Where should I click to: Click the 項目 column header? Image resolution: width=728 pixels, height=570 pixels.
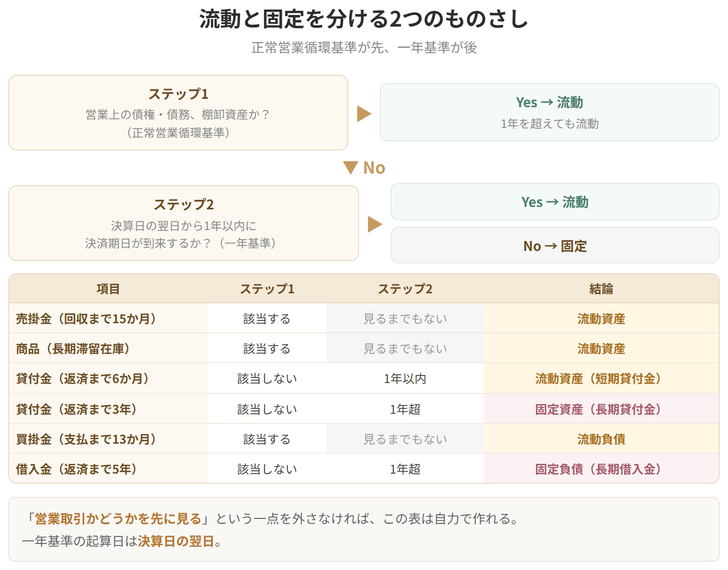[108, 289]
